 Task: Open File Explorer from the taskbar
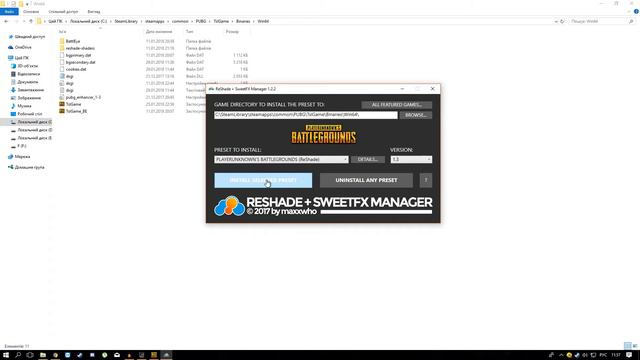(43, 355)
